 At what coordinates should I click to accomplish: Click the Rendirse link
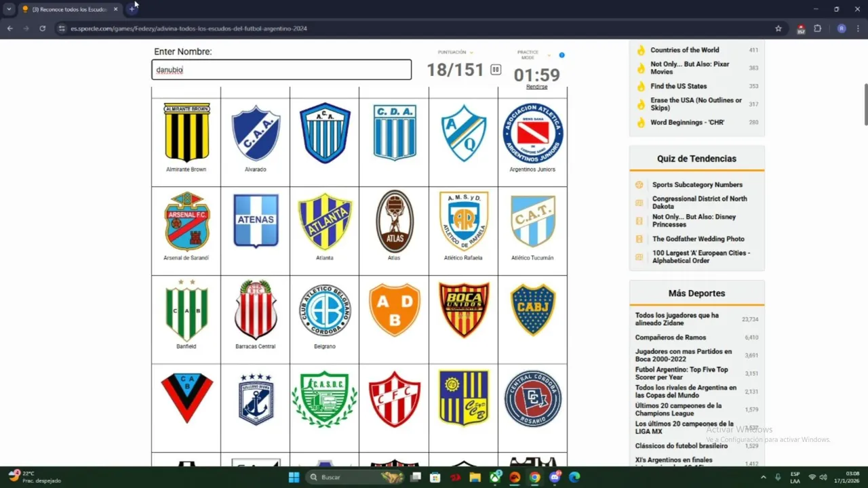click(536, 87)
